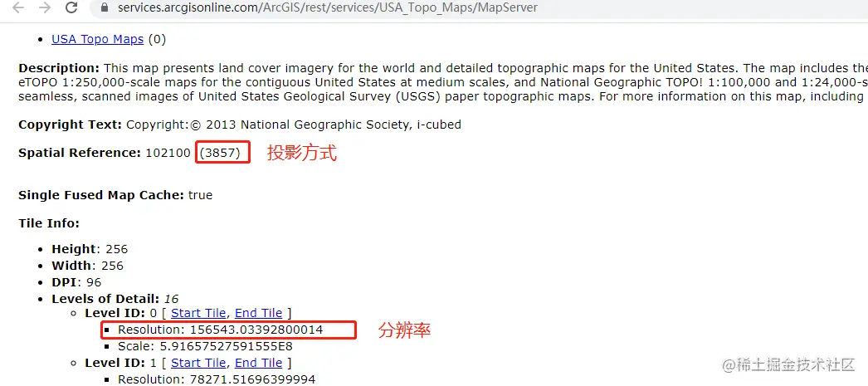868x386 pixels.
Task: Click the Levels of Detail 16 entry
Action: click(115, 299)
